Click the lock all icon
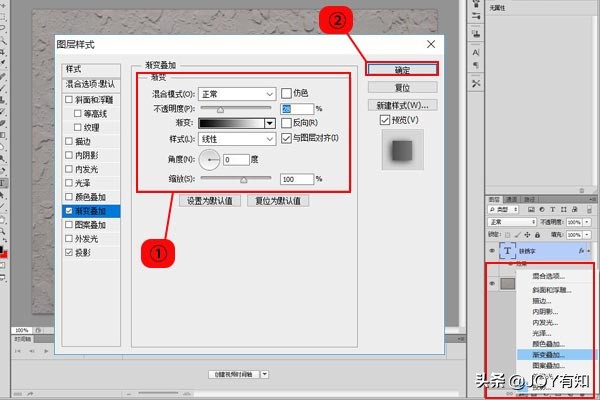The height and width of the screenshot is (400, 600). pyautogui.click(x=537, y=235)
